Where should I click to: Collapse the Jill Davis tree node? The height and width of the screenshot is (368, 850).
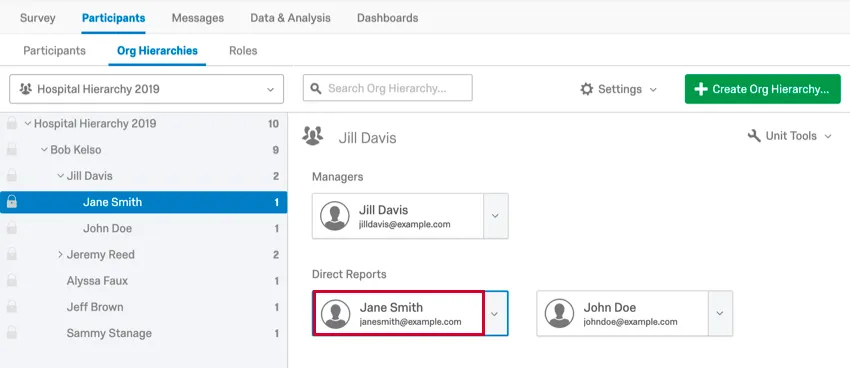60,176
